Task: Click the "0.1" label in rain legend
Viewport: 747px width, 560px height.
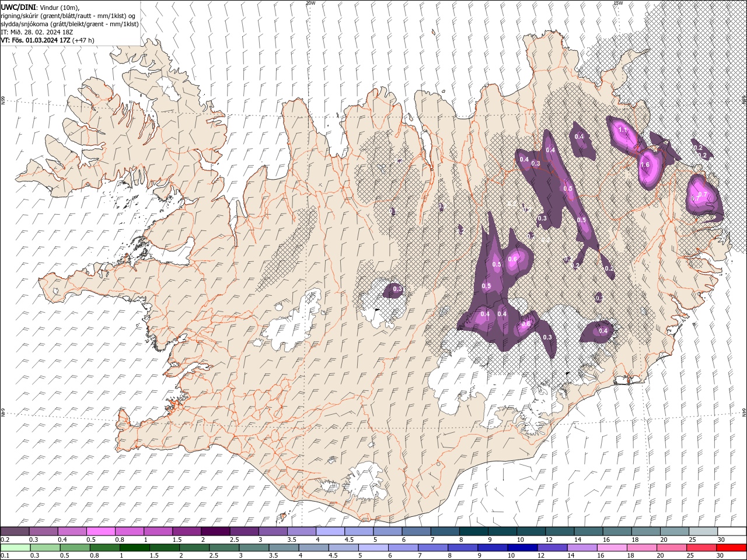Action: [5, 556]
